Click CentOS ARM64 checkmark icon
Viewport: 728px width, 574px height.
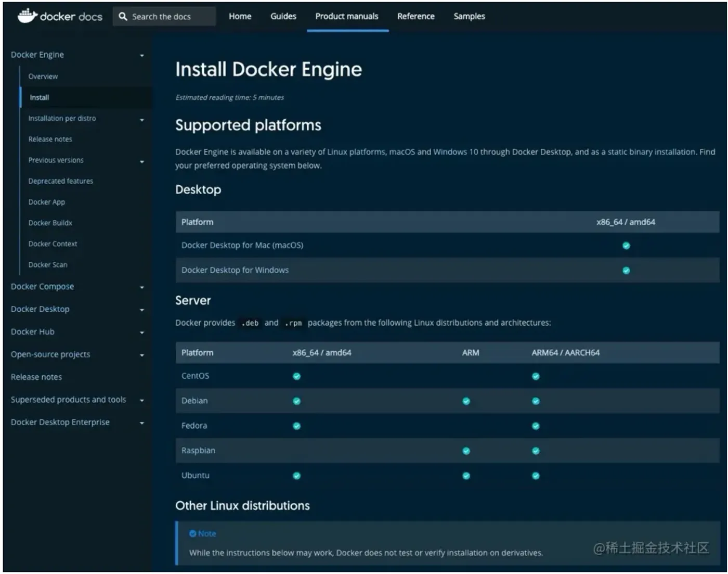pos(536,376)
